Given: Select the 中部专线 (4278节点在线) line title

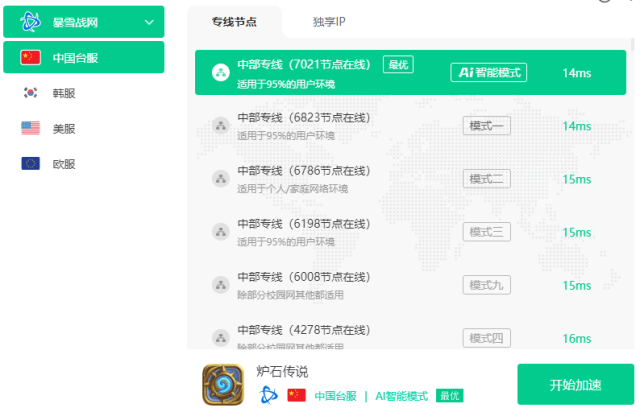Looking at the screenshot, I should tap(304, 330).
